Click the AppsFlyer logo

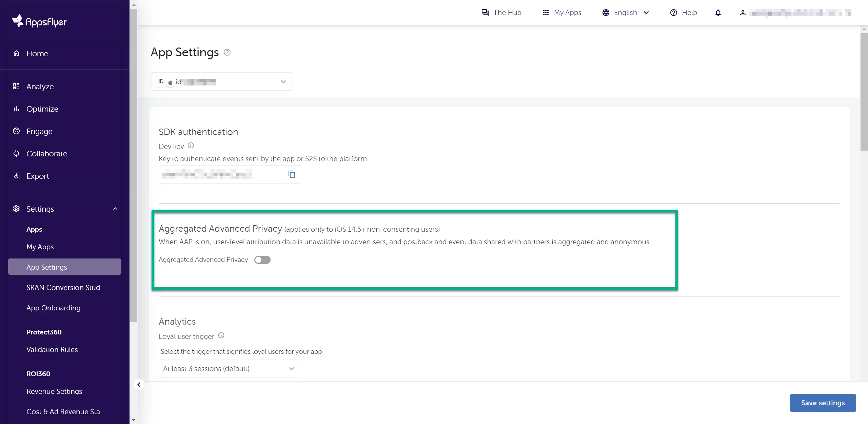(39, 21)
